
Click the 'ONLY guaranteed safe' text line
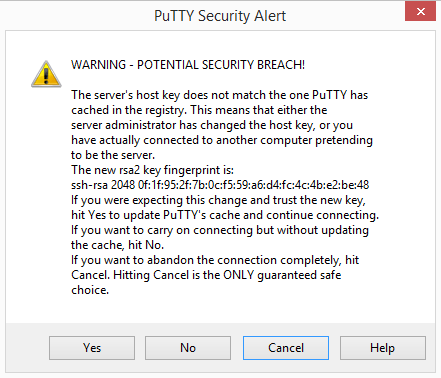tap(206, 275)
